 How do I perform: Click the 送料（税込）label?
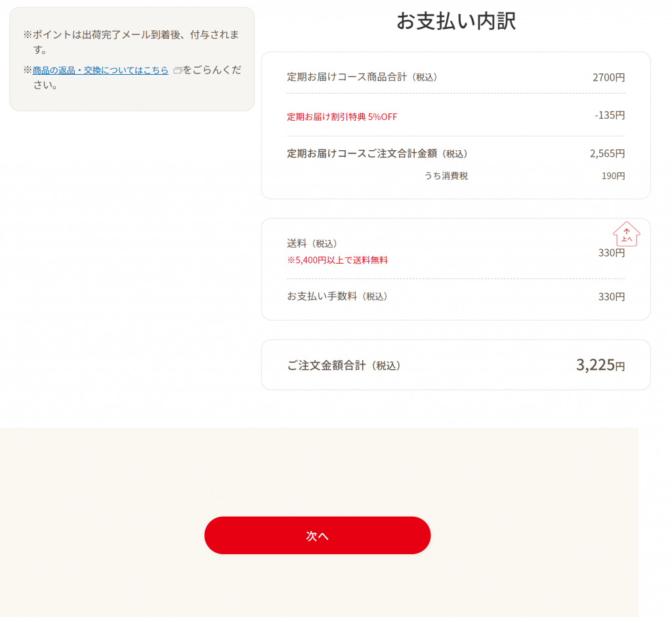tap(312, 244)
